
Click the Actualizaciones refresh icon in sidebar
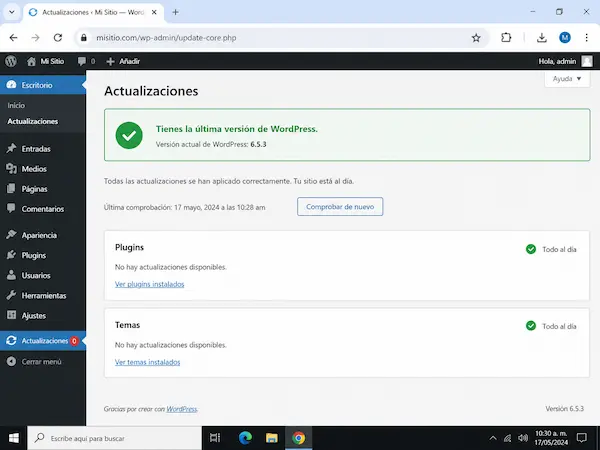tap(11, 340)
